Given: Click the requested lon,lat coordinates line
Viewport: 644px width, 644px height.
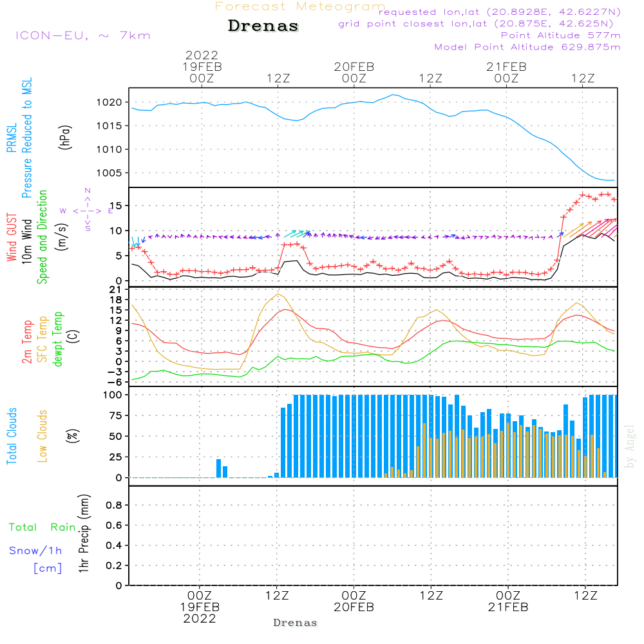Looking at the screenshot, I should point(500,12).
